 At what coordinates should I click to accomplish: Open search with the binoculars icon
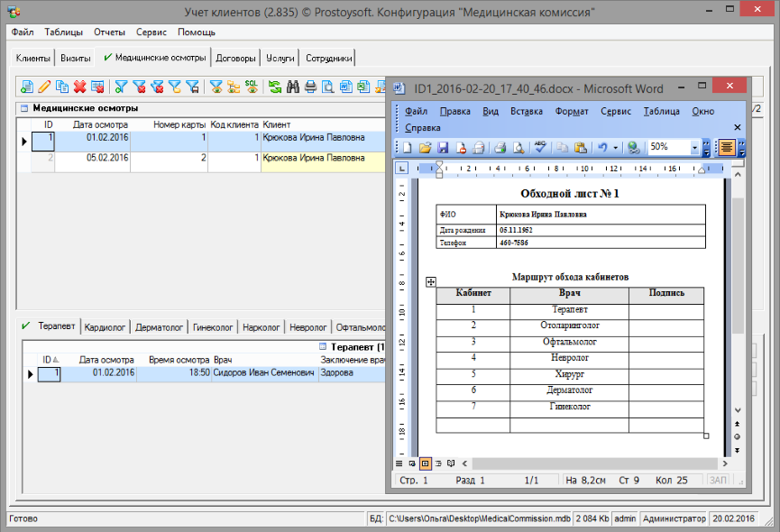pos(293,87)
